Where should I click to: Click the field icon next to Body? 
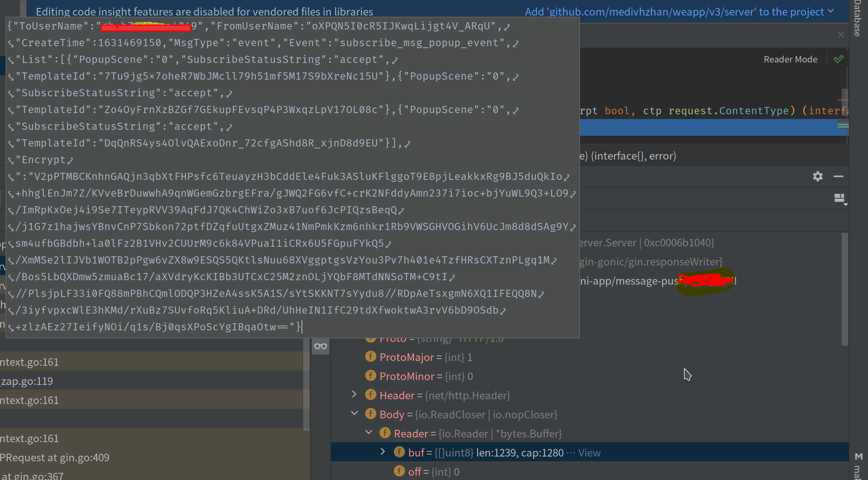[371, 414]
